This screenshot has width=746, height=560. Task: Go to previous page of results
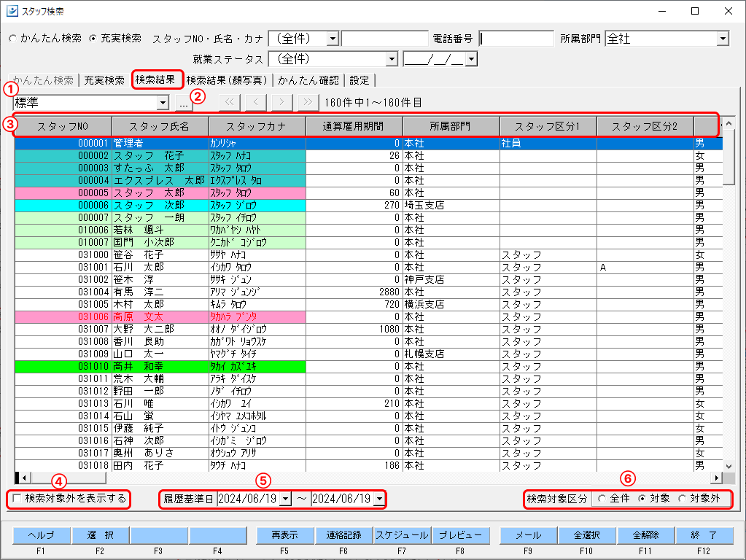256,102
